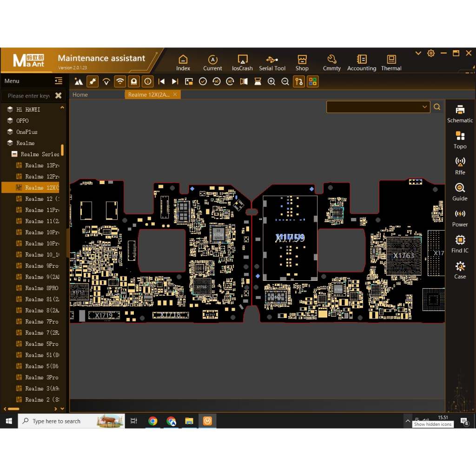Go to the Home tab

point(79,94)
